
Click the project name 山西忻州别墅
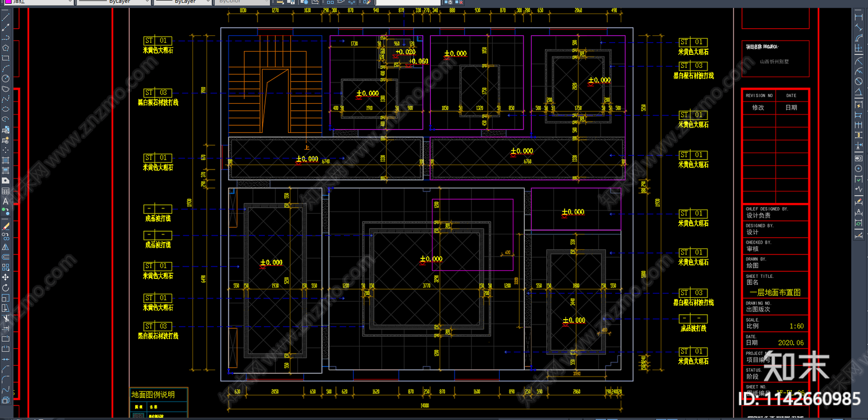[774, 62]
